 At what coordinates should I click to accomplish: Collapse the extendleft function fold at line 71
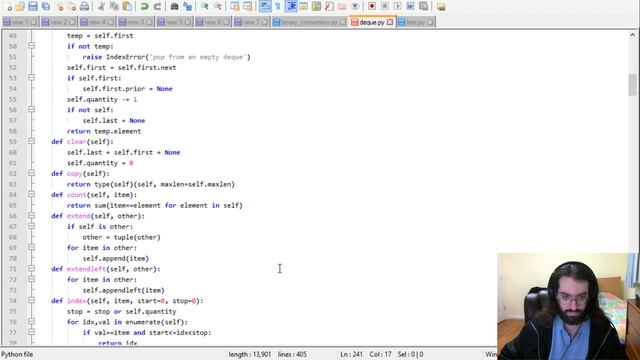click(31, 269)
